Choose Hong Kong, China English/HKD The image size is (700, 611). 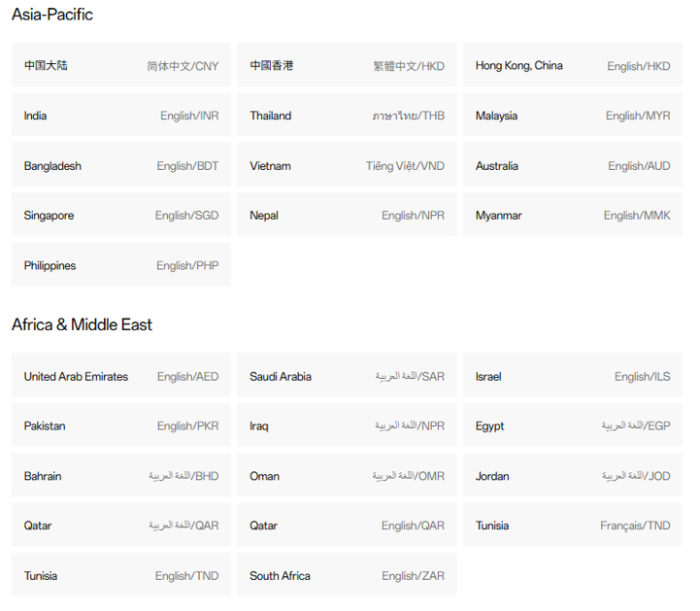pyautogui.click(x=572, y=65)
